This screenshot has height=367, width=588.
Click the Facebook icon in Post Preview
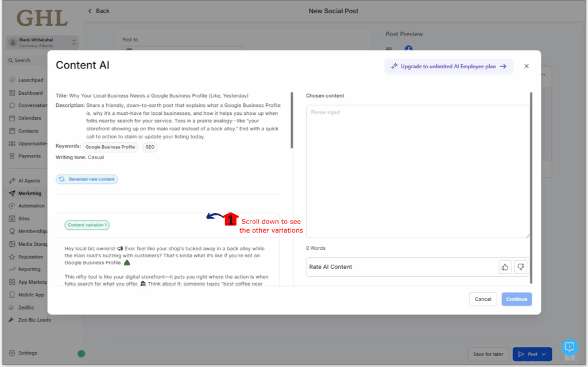408,49
